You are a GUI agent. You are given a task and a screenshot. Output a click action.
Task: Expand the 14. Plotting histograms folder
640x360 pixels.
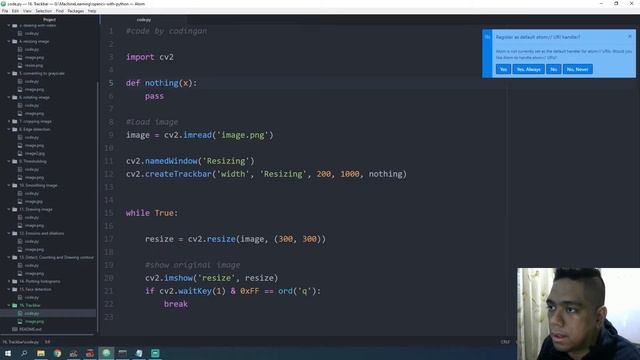[9, 281]
